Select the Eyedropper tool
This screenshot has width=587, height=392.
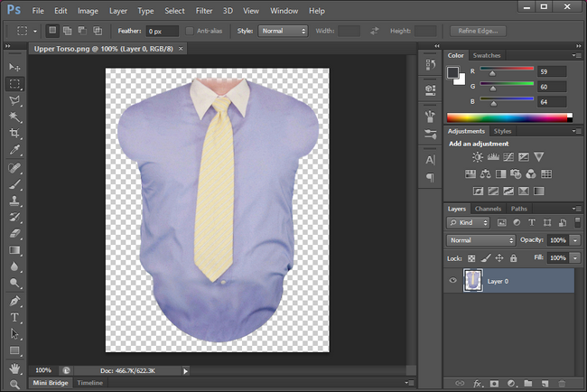tap(14, 150)
